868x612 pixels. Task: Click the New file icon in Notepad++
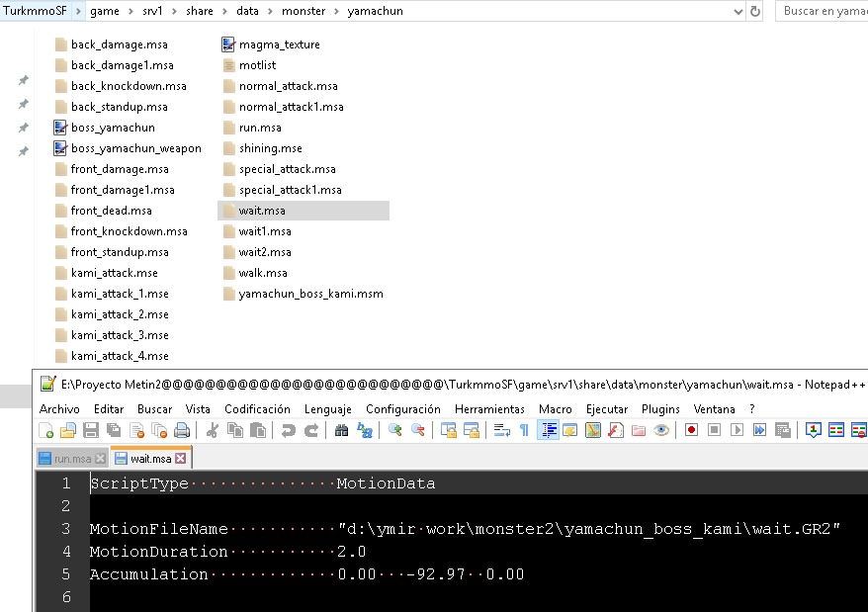point(45,430)
